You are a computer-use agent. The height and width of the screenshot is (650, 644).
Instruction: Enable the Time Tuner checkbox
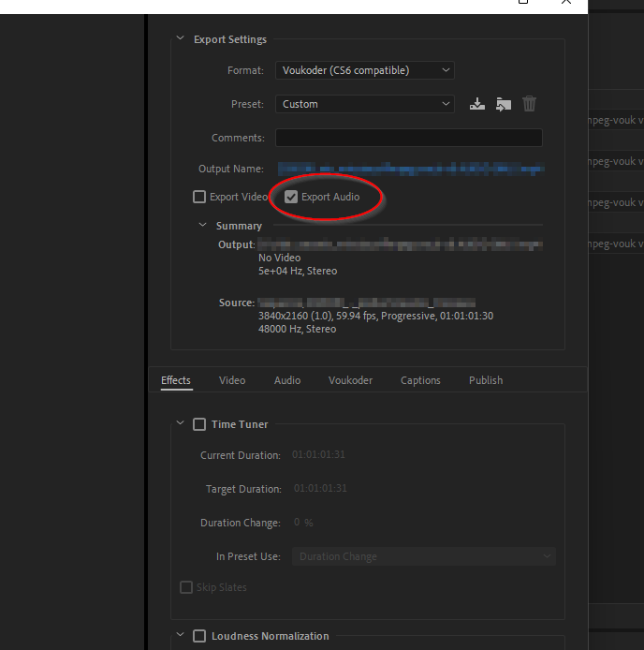[x=199, y=424]
